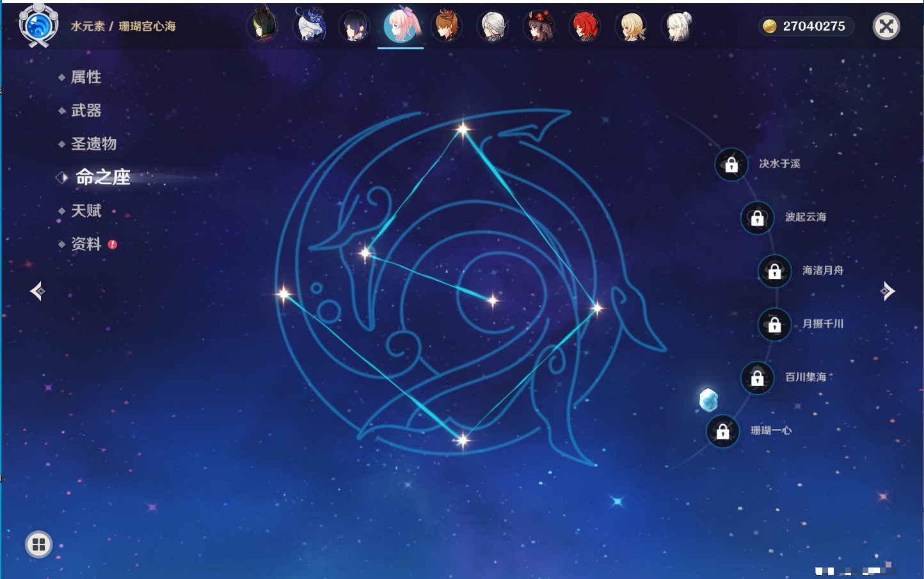Click the Mora amount 27040275

click(x=814, y=26)
